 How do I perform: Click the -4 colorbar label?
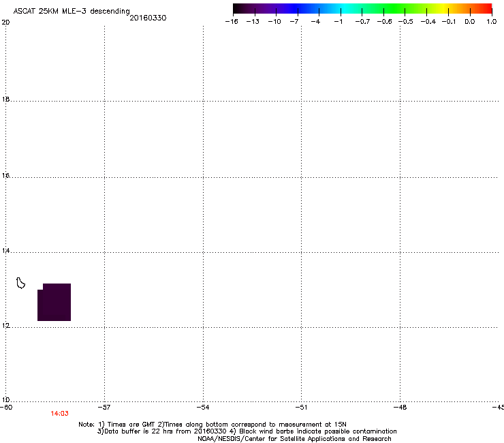click(315, 22)
